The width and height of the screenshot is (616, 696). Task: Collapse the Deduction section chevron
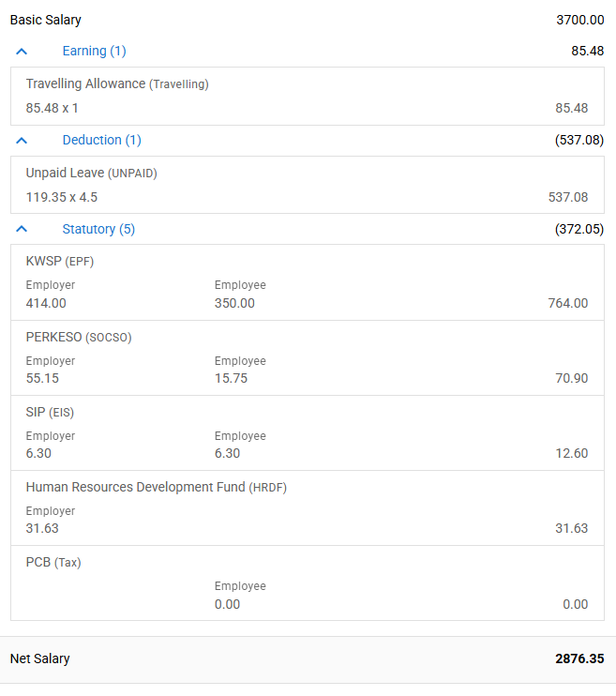(x=23, y=141)
